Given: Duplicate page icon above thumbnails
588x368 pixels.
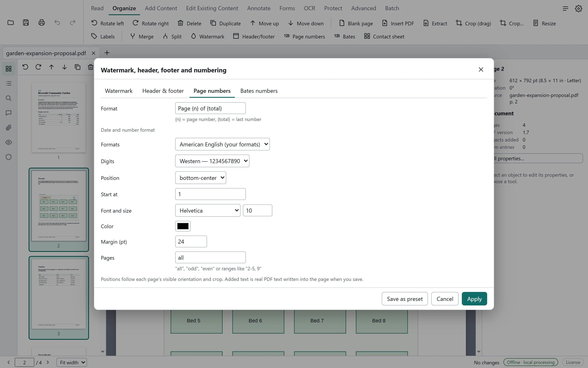Looking at the screenshot, I should 78,67.
